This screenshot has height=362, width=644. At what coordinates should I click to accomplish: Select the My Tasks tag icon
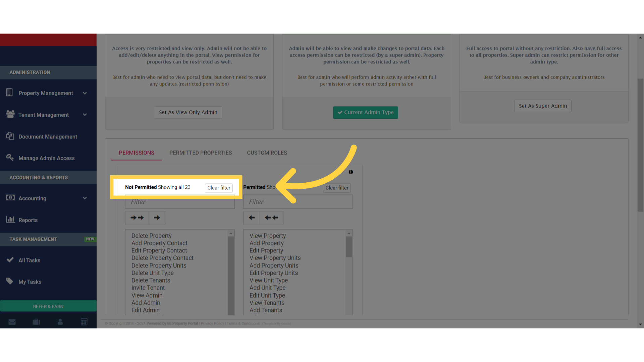point(10,281)
